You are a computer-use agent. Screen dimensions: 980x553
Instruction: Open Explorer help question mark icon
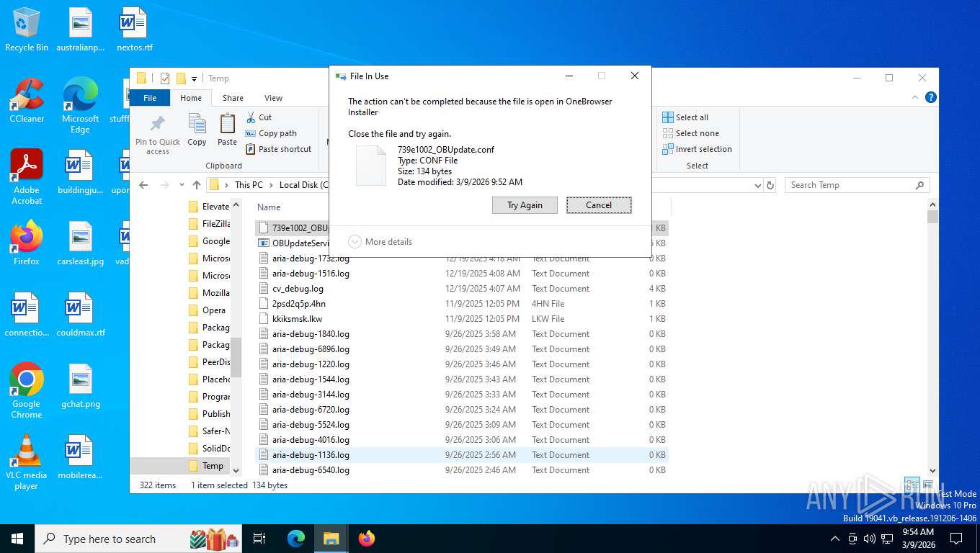tap(931, 98)
